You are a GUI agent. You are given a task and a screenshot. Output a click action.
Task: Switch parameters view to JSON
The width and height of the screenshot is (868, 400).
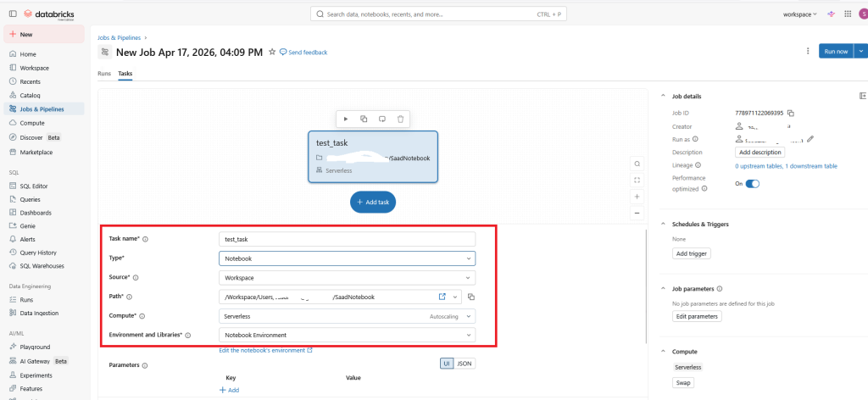coord(464,363)
